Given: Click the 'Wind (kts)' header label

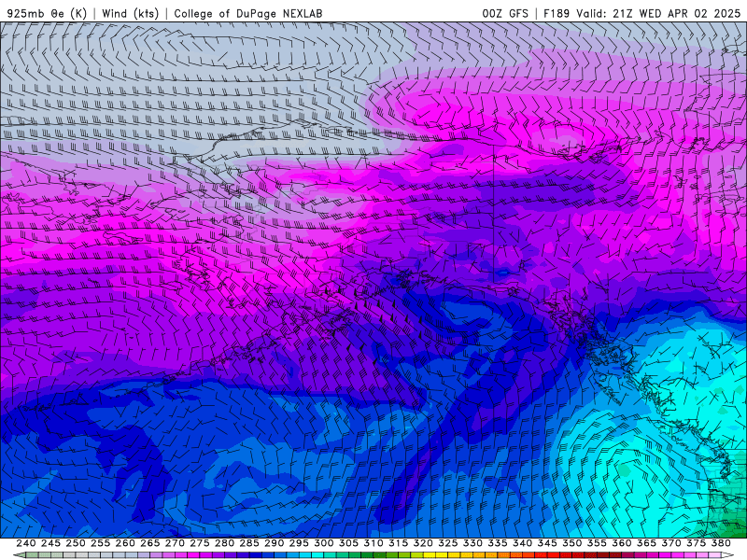Looking at the screenshot, I should pyautogui.click(x=131, y=13).
